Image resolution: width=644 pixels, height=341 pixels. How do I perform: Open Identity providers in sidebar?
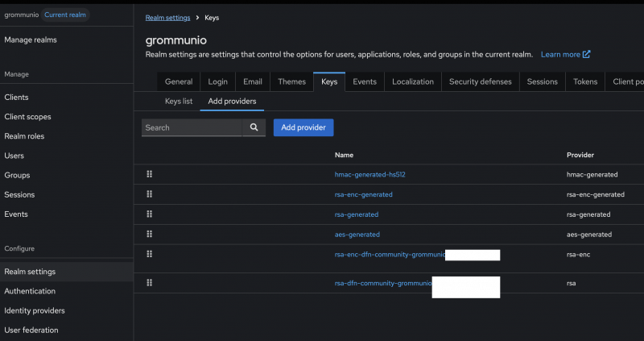pyautogui.click(x=35, y=310)
